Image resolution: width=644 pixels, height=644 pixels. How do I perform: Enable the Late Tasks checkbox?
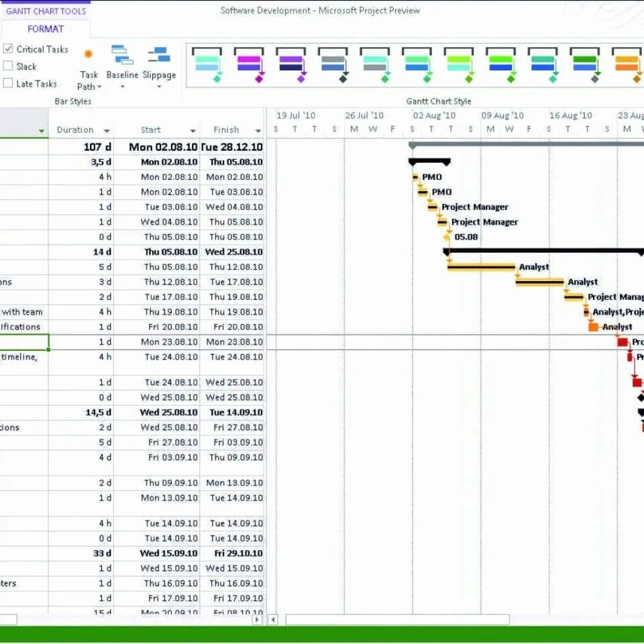(8, 83)
